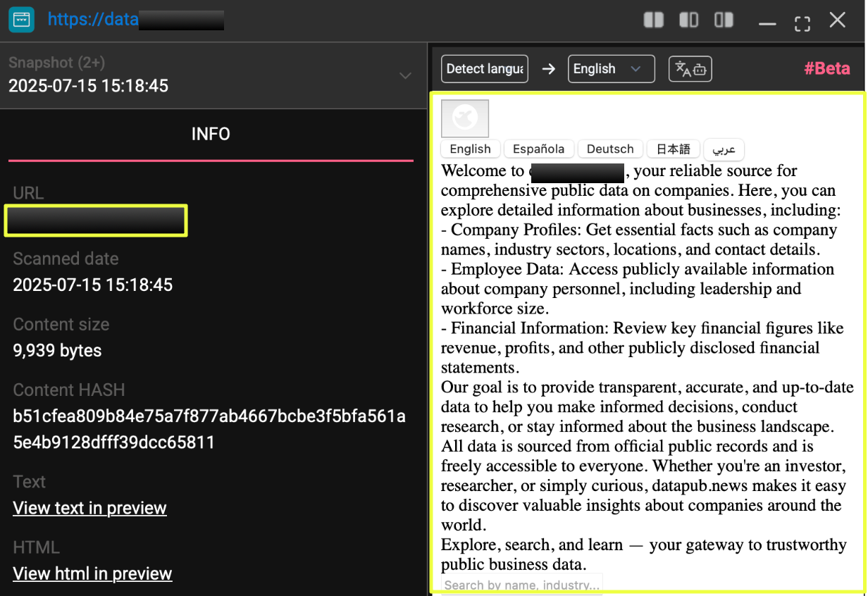Screen dimensions: 868x596
Task: Focus the Search by name, industry field
Action: 521,585
